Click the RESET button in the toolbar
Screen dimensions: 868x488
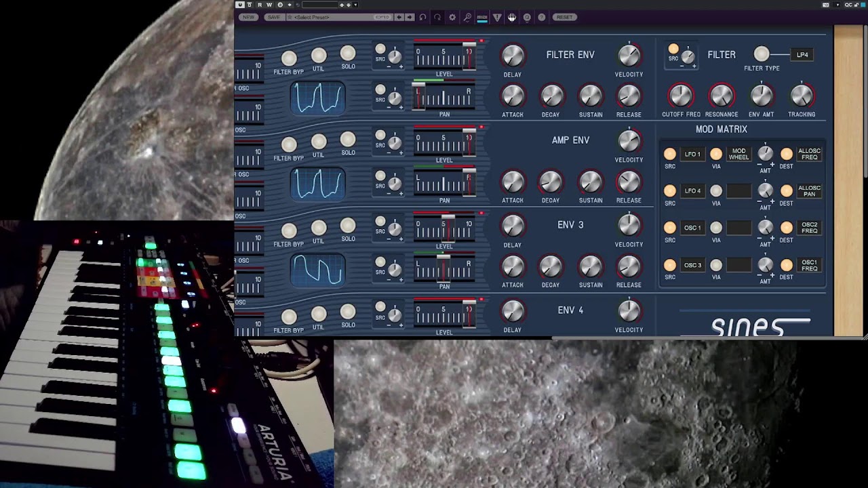pos(564,17)
